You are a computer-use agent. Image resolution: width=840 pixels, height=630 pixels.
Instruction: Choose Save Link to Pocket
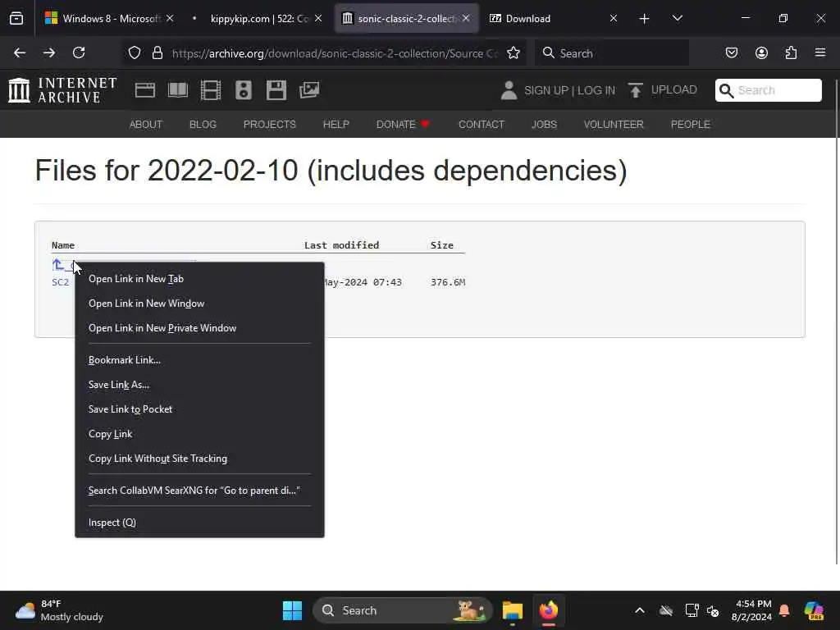coord(200,409)
